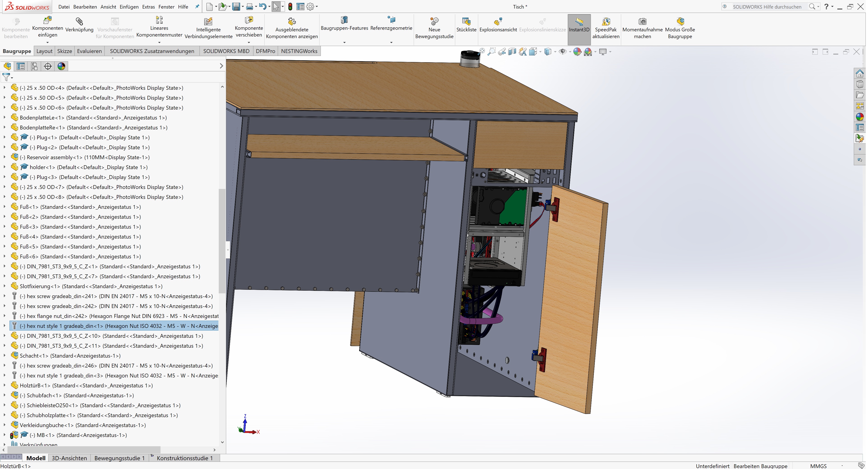Expand the HolztürB<1> tree node
868x469 pixels.
4,385
